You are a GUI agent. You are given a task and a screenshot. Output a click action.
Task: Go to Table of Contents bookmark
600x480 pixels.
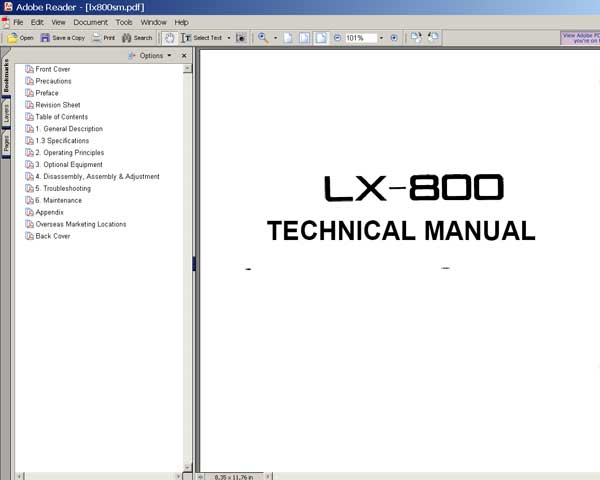click(x=62, y=117)
